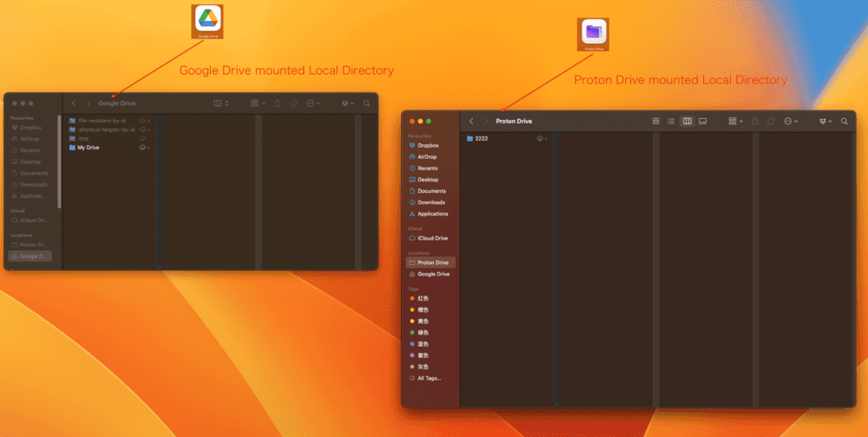Open the group-by menu in Proton Drive window
Viewport: 868px width, 437px height.
click(736, 122)
